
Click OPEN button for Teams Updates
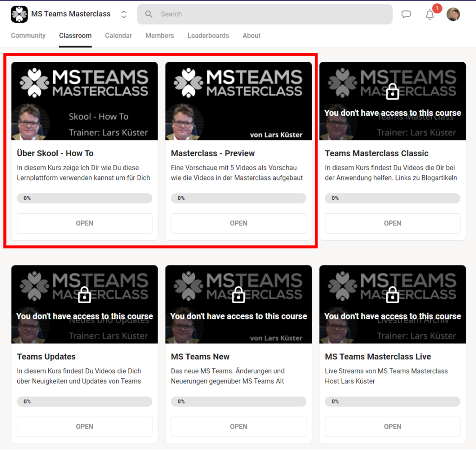[85, 427]
